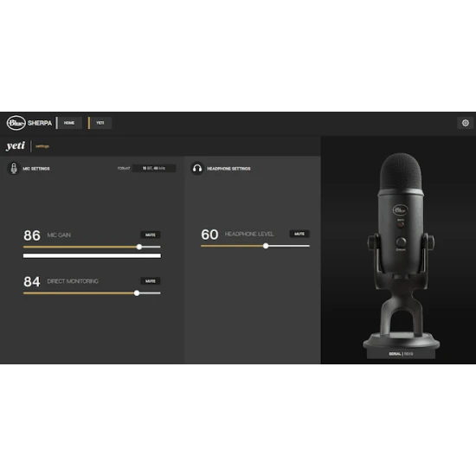Viewport: 476px width, 476px height.
Task: Mute the mic gain
Action: tap(151, 235)
